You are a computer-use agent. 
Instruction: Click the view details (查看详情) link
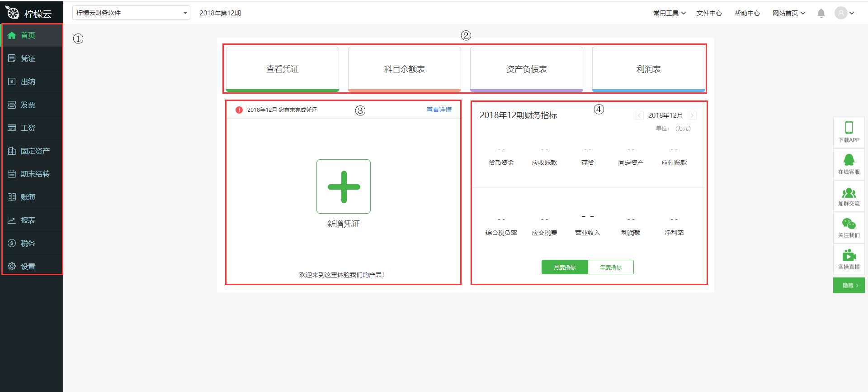click(439, 110)
